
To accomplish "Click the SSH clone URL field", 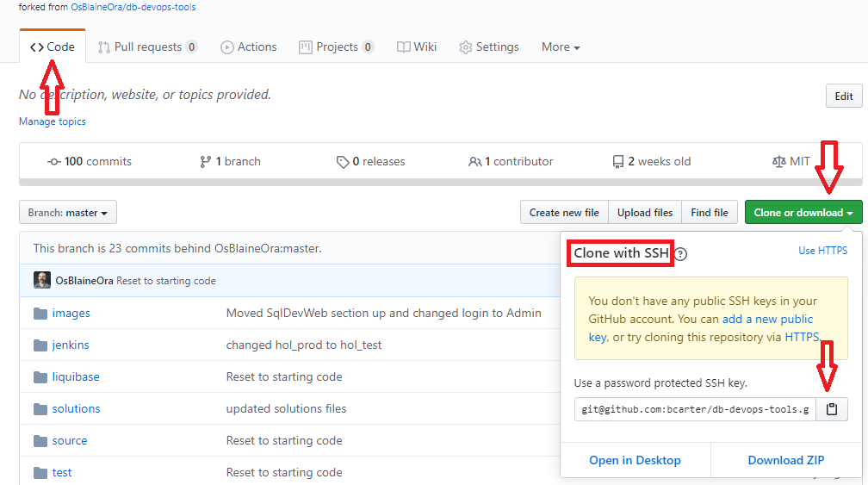I will (x=695, y=410).
